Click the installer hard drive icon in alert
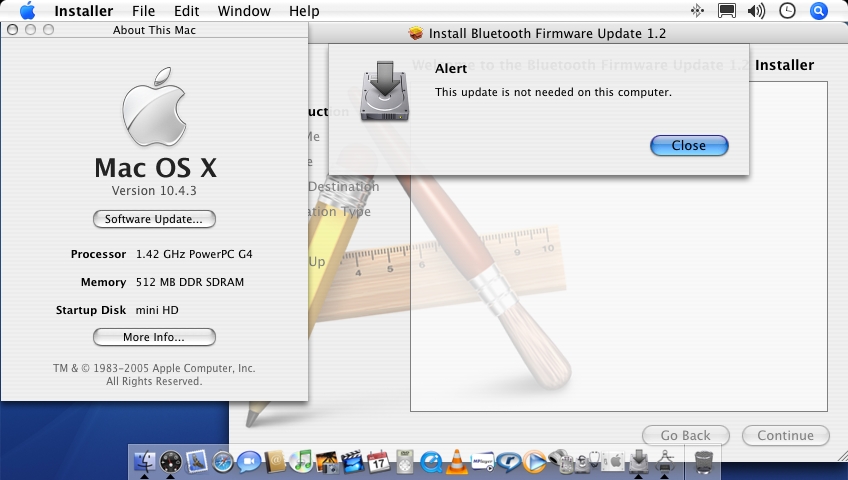Viewport: 848px width, 480px height. point(385,91)
